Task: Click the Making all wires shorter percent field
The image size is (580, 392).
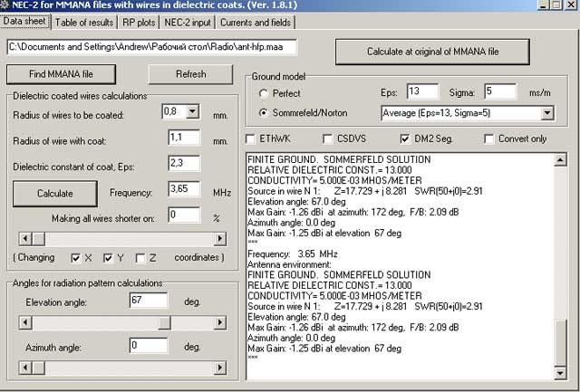Action: click(x=184, y=215)
